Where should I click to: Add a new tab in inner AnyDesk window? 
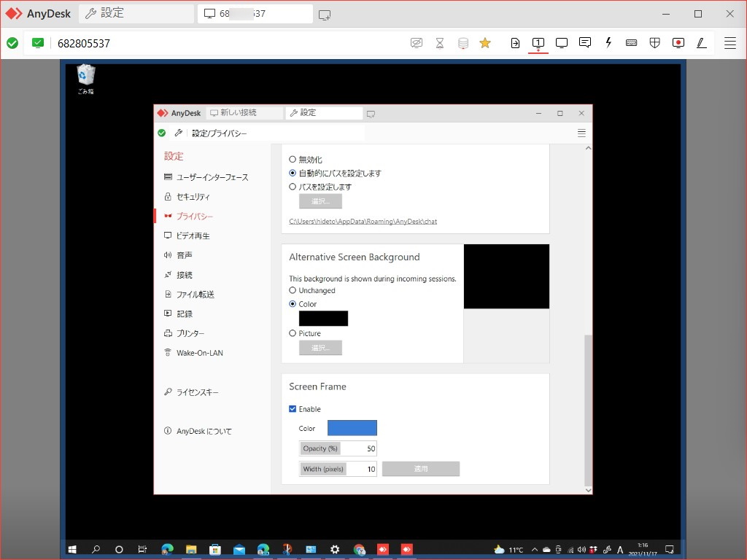[371, 113]
